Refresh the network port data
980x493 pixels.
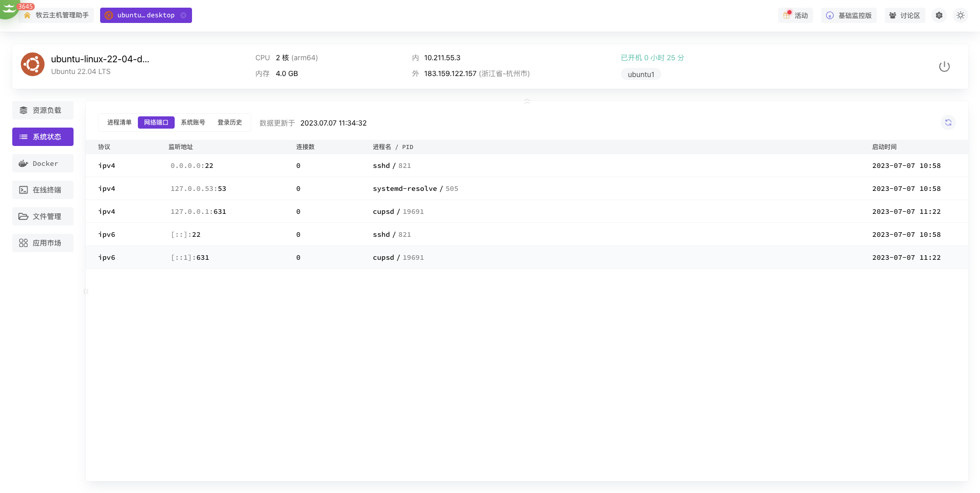[948, 122]
